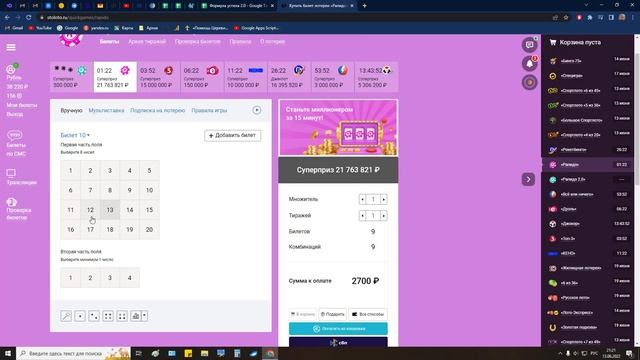Select number 12 in first field
640x360 pixels.
(x=90, y=210)
